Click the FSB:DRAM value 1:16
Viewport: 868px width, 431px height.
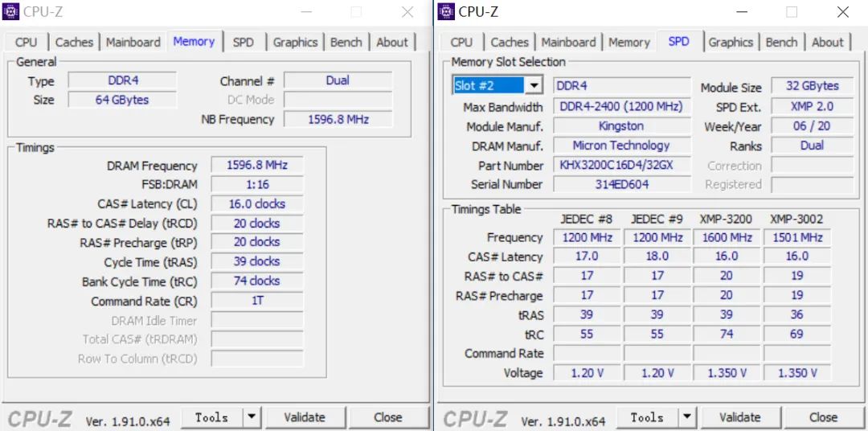pyautogui.click(x=257, y=184)
